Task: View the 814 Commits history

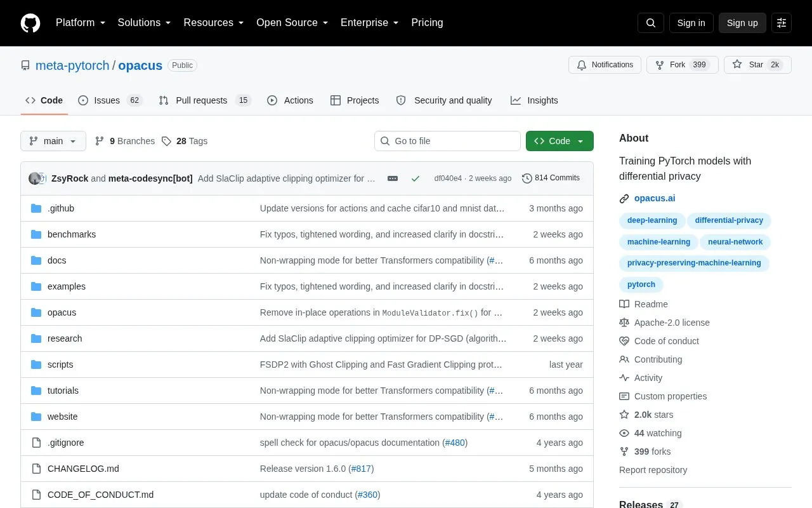Action: pos(551,178)
